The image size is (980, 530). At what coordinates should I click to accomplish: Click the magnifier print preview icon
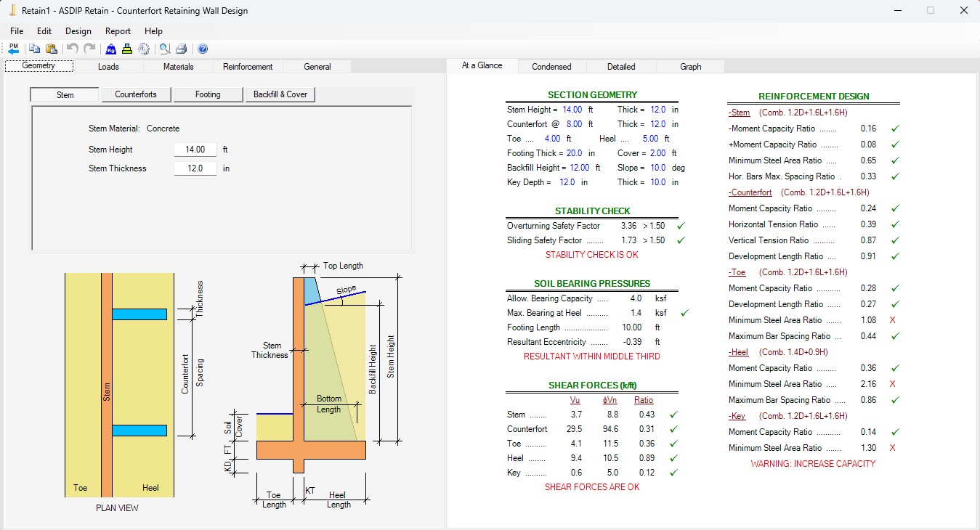coord(165,49)
